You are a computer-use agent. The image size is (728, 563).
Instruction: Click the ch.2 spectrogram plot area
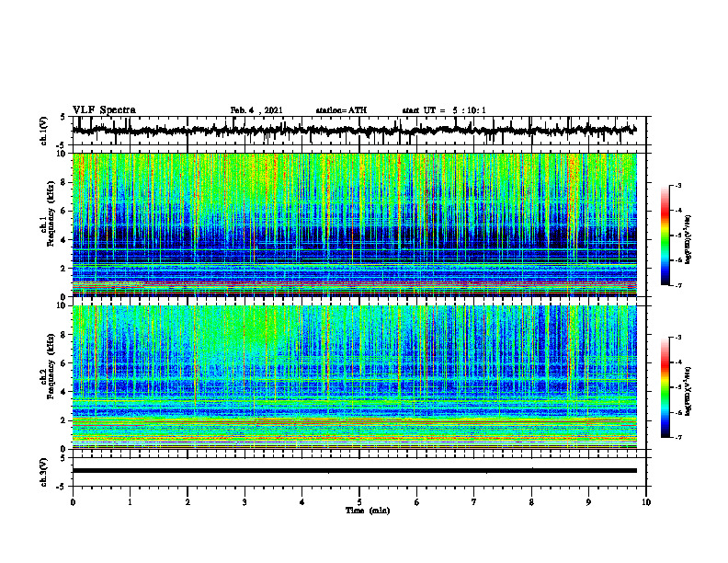click(354, 377)
